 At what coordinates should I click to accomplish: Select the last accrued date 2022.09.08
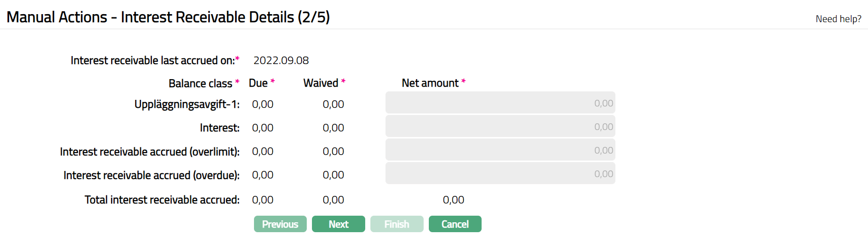point(281,60)
